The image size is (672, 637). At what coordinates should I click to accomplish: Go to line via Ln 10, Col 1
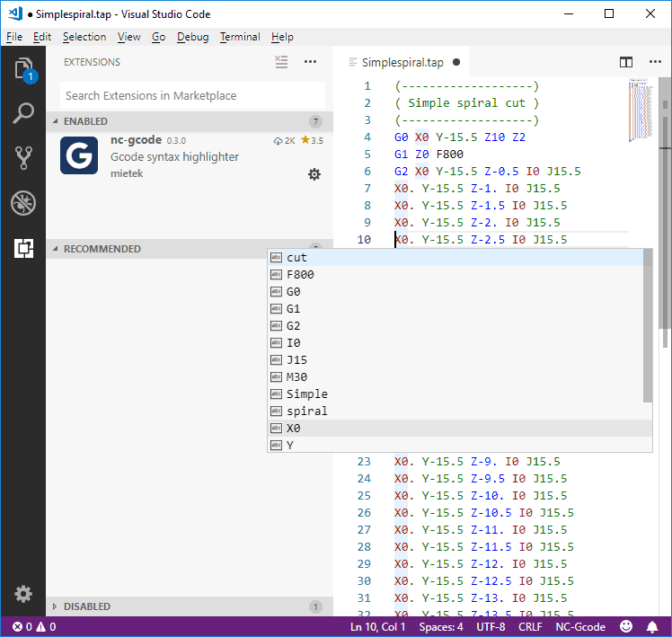point(377,627)
